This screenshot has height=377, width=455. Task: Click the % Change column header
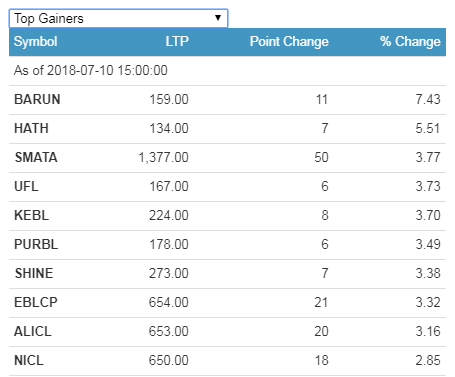point(410,42)
